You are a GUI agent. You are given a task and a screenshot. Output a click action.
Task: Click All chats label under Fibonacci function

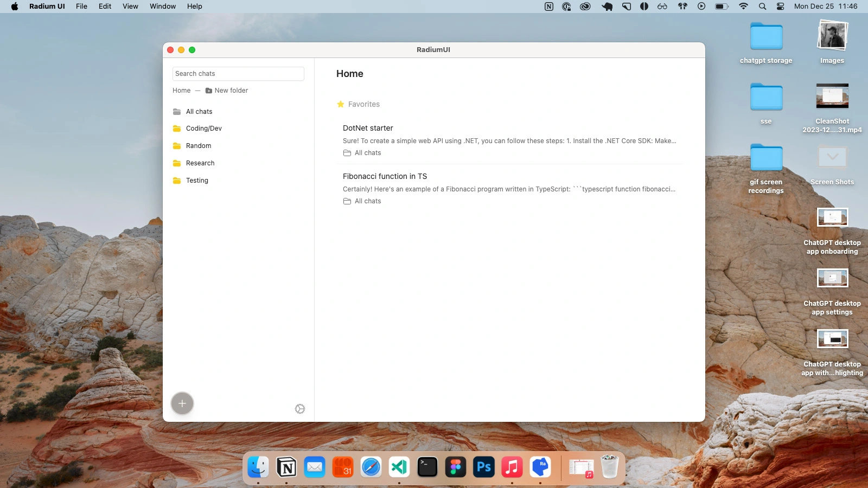368,201
